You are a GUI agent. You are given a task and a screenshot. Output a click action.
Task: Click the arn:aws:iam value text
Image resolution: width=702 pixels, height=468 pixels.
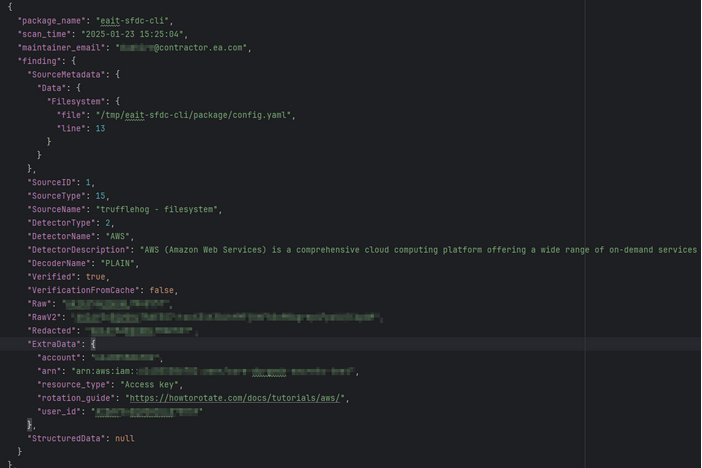(x=103, y=371)
